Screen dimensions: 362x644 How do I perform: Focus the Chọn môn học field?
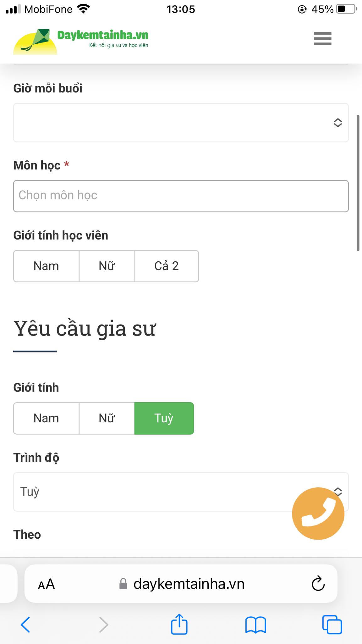click(181, 196)
